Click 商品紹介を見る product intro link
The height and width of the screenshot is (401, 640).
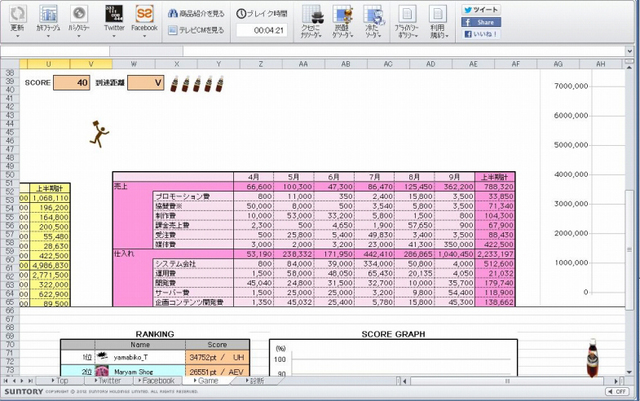195,14
